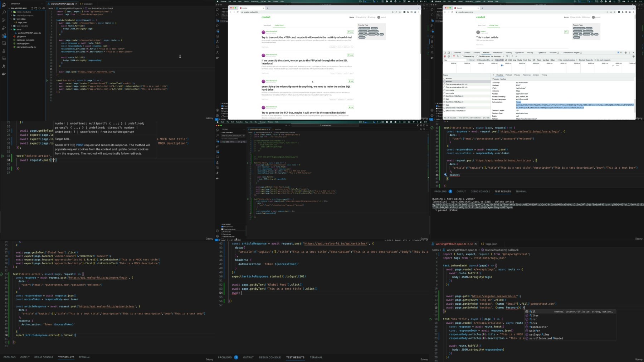644x362 pixels.
Task: Clear the DevTools network log
Action: [449, 57]
